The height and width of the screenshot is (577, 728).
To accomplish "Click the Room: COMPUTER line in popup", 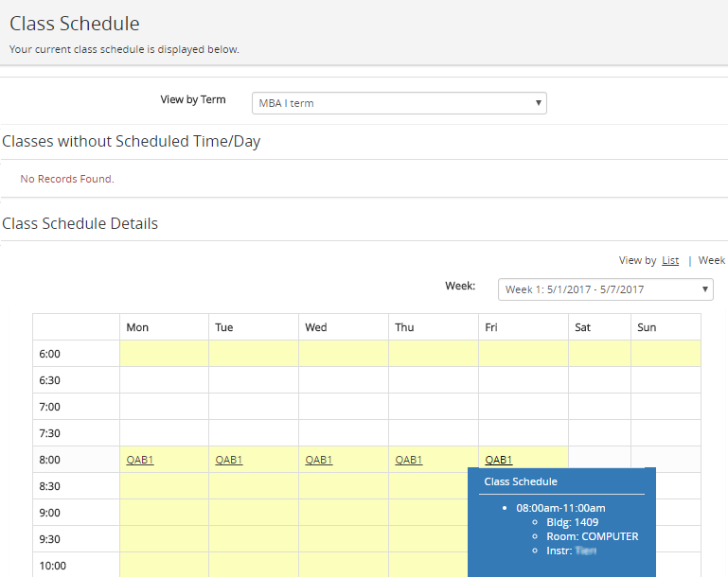I will pyautogui.click(x=592, y=536).
